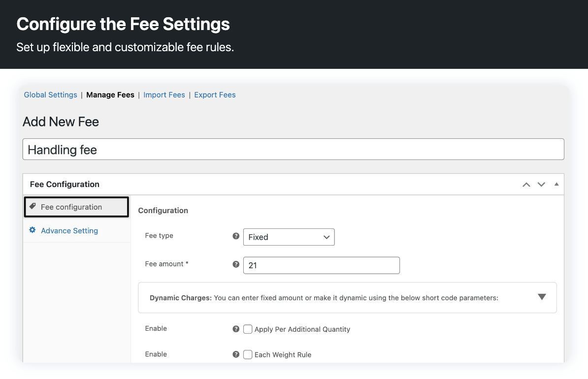Click the gear icon beside Advance Setting
This screenshot has width=588, height=379.
tap(32, 230)
